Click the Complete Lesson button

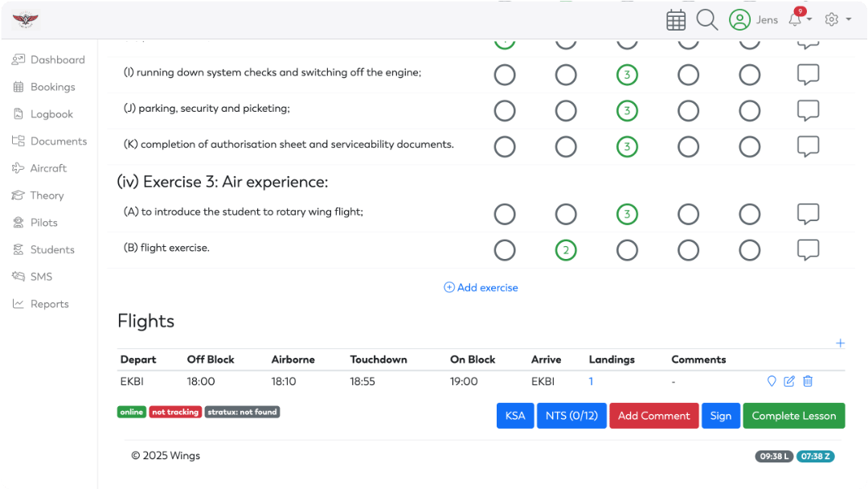click(x=793, y=416)
